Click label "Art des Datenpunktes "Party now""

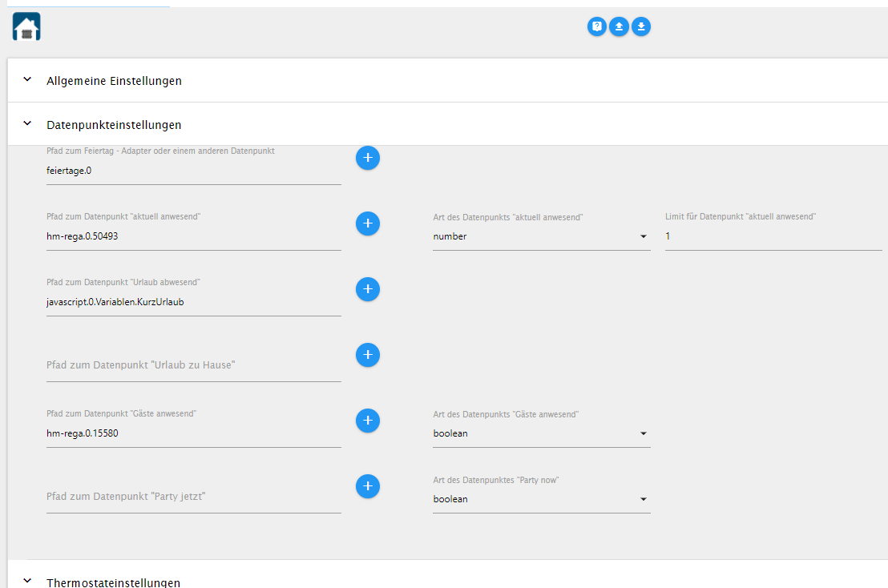[496, 480]
